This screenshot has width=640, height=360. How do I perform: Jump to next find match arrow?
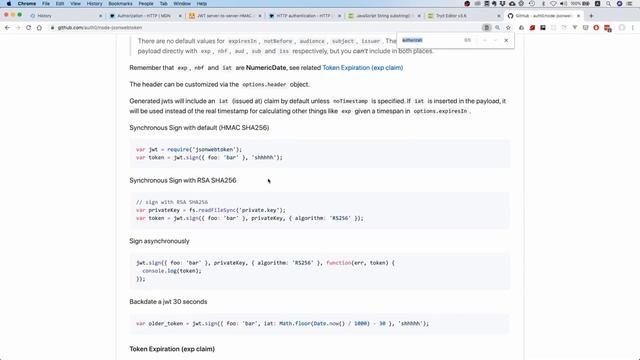[495, 40]
